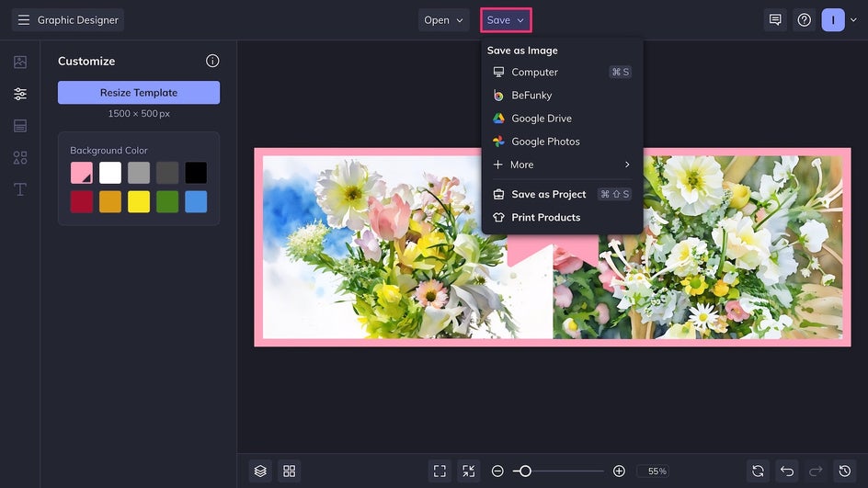
Task: Save image to Google Drive
Action: (x=562, y=119)
